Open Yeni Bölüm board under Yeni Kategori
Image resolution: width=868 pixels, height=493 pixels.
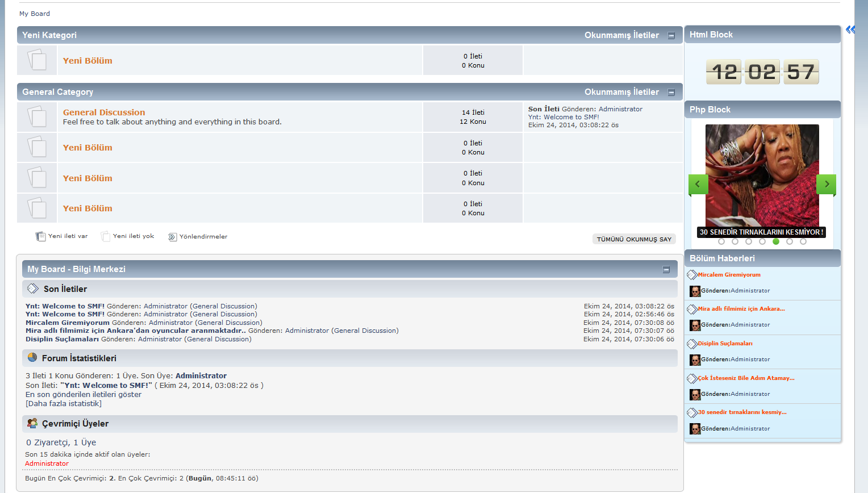point(87,61)
